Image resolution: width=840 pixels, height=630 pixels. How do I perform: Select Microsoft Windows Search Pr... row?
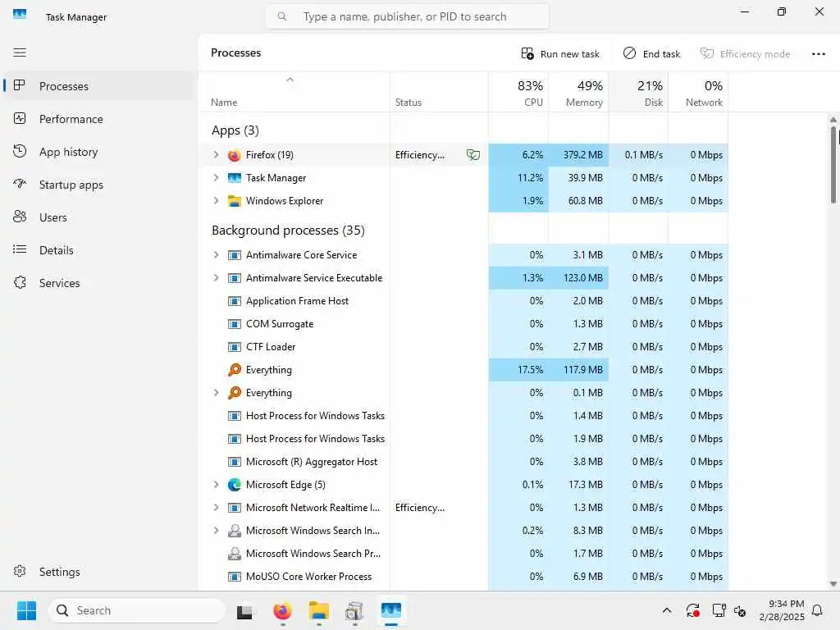click(x=463, y=554)
